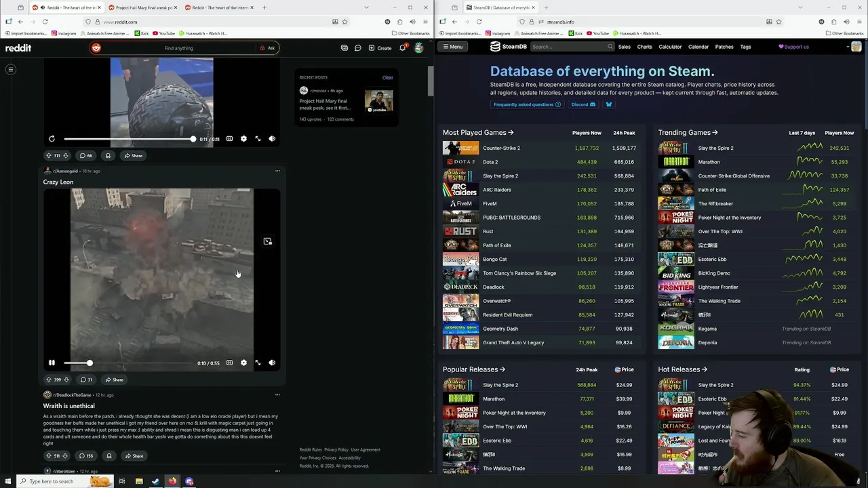Open Reddit Ask answers button
The image size is (868, 488).
pos(267,48)
